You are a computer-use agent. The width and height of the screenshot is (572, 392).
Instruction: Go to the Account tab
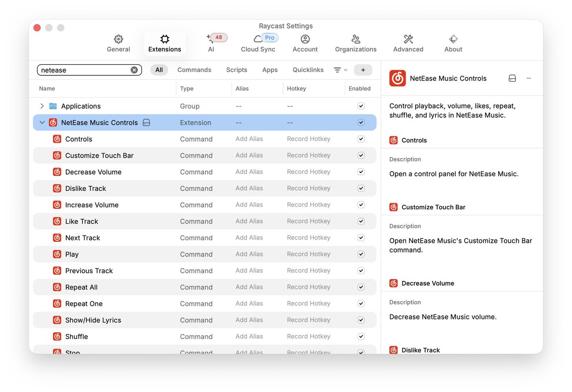[305, 43]
